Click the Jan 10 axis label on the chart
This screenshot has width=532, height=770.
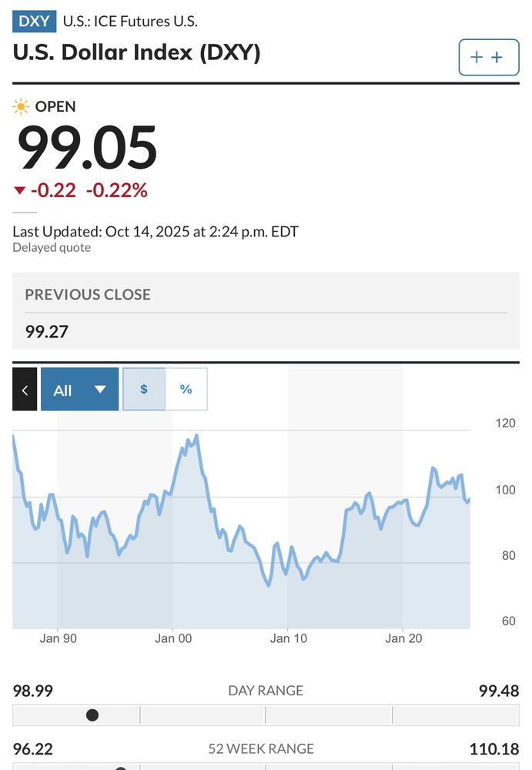point(289,638)
